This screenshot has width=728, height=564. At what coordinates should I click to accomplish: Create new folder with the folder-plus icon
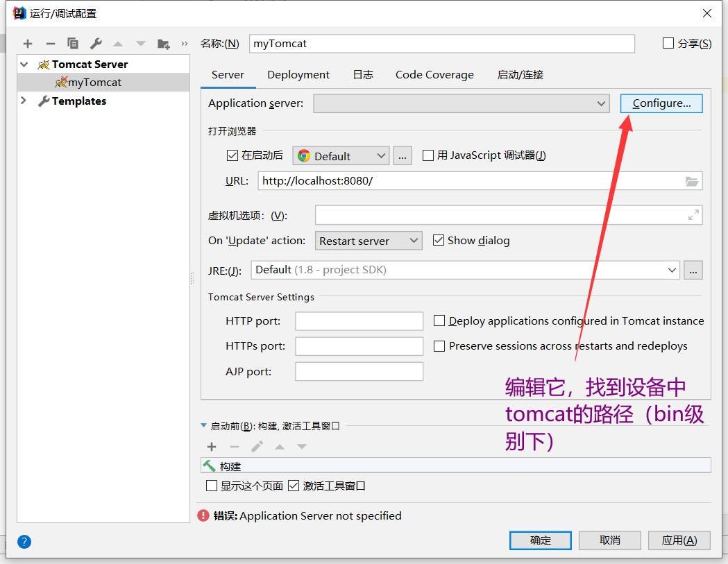pos(163,44)
